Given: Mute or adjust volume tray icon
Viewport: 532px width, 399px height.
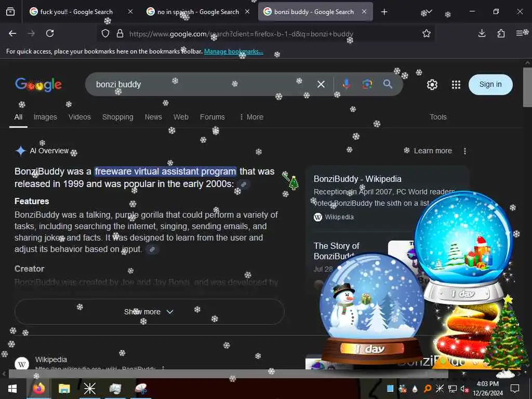Looking at the screenshot, I should tap(464, 389).
